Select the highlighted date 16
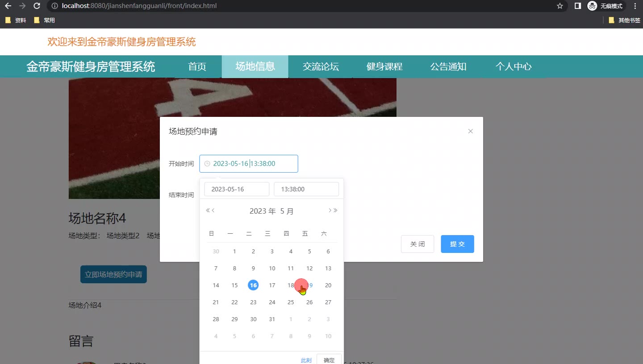The image size is (643, 364). pos(253,285)
